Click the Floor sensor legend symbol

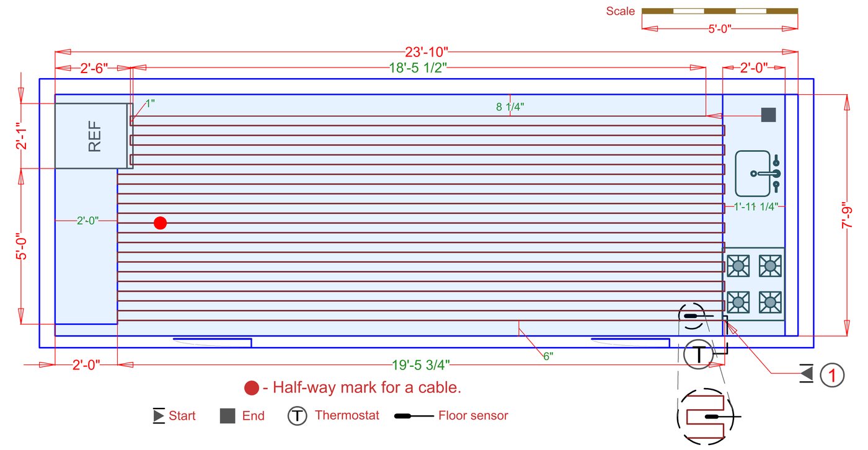click(414, 416)
